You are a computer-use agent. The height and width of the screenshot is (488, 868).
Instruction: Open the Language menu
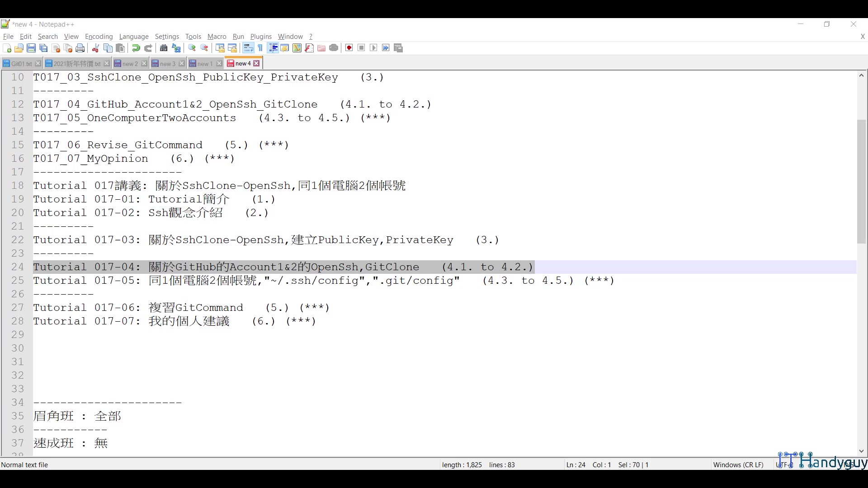point(134,37)
